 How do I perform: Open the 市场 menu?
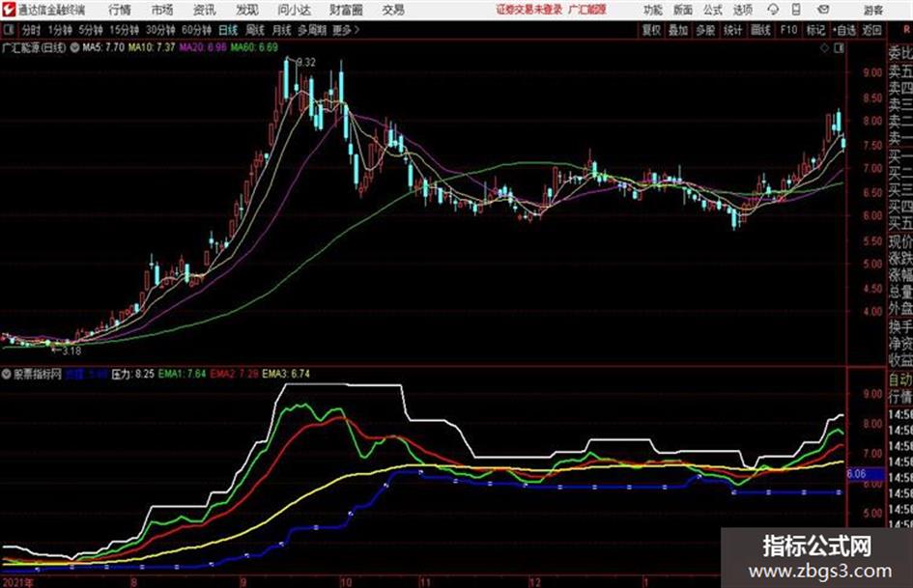162,10
